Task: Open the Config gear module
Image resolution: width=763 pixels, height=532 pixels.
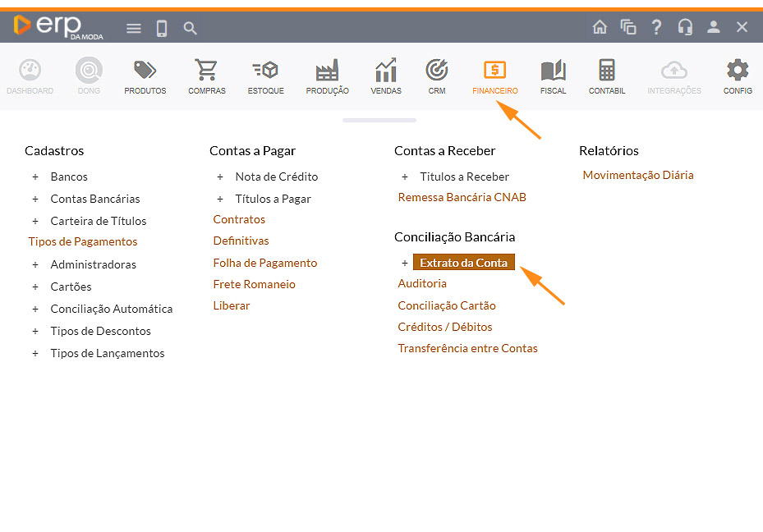Action: (x=738, y=76)
